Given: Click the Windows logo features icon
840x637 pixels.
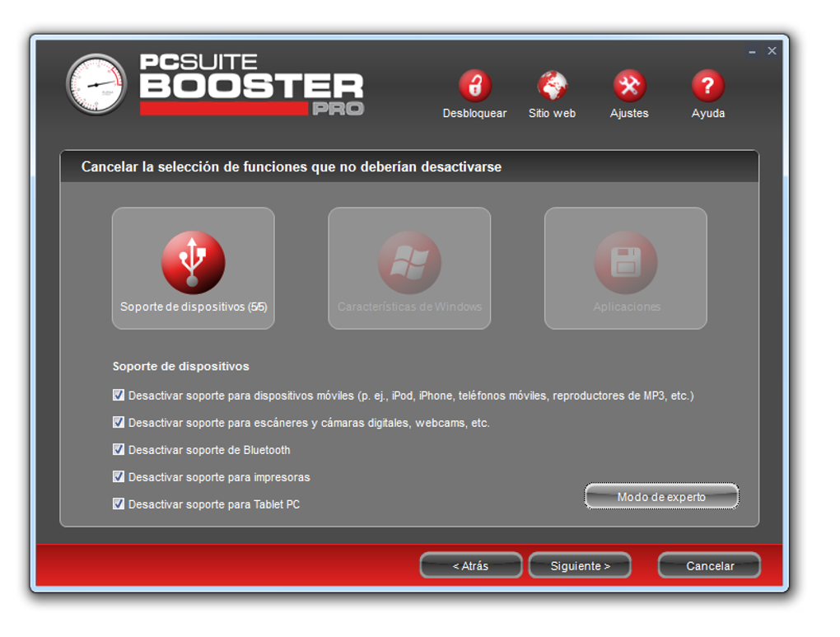Looking at the screenshot, I should 409,261.
